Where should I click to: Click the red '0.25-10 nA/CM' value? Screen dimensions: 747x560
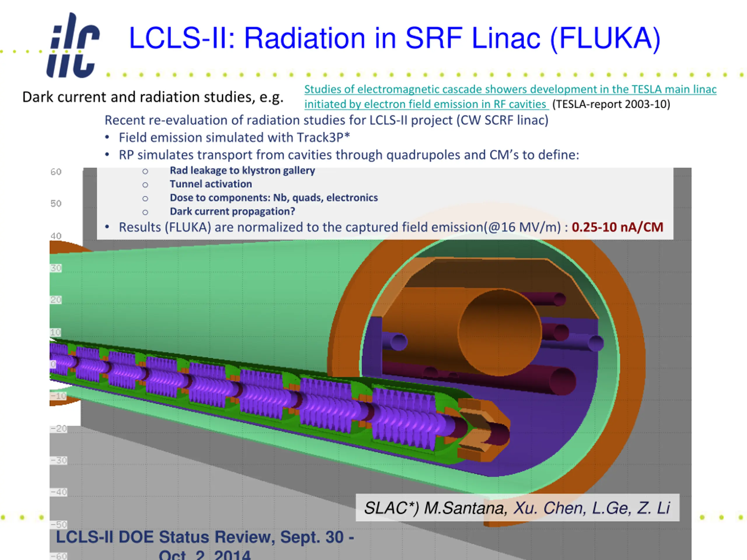pyautogui.click(x=617, y=227)
